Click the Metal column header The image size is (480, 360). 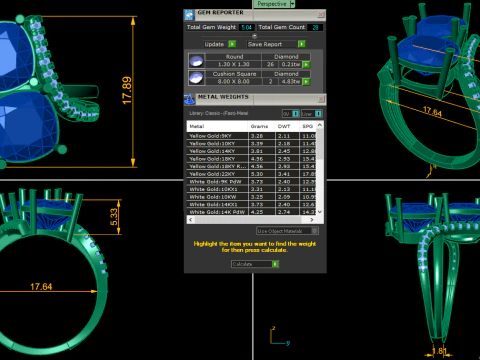(x=217, y=126)
